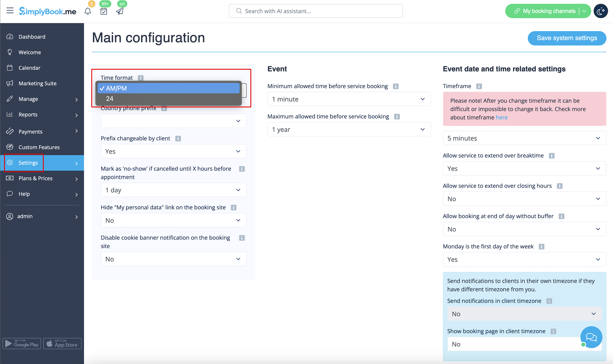Open the no-show '1 day' dropdown

(x=173, y=190)
